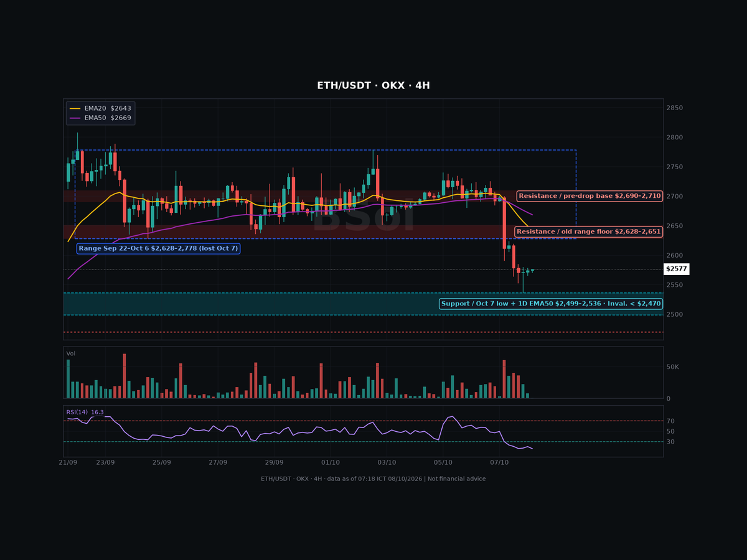Click the 2500 price axis label
Image resolution: width=747 pixels, height=560 pixels.
(675, 315)
